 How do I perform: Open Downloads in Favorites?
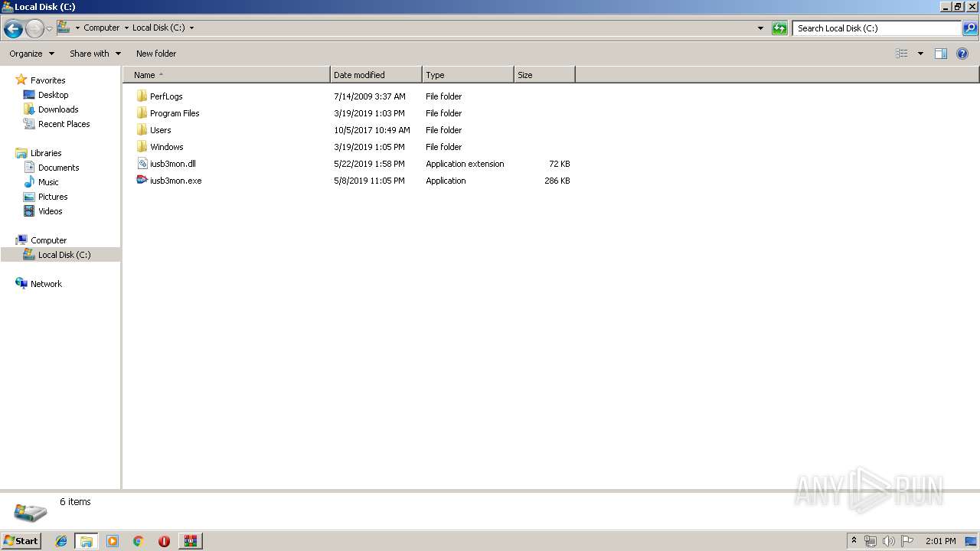pos(58,109)
